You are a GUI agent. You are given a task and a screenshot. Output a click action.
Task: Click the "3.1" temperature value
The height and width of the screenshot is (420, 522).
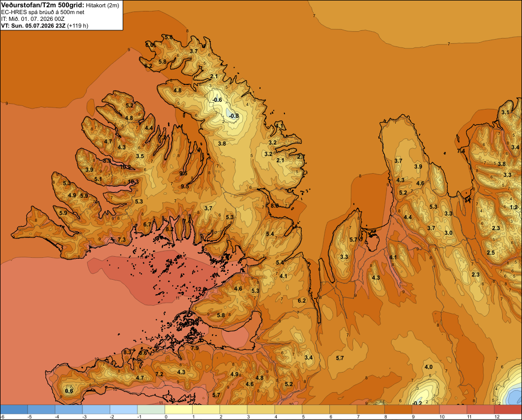coord(505,112)
